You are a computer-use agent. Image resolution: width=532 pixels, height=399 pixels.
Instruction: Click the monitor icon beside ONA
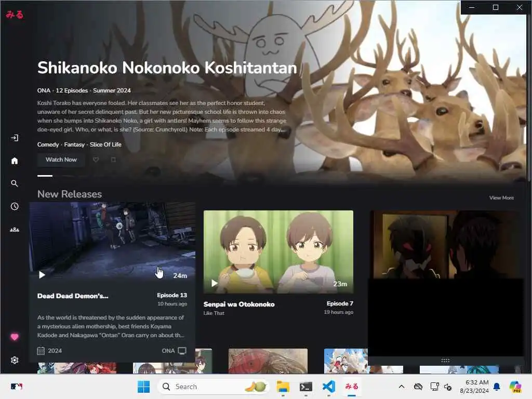tap(182, 351)
